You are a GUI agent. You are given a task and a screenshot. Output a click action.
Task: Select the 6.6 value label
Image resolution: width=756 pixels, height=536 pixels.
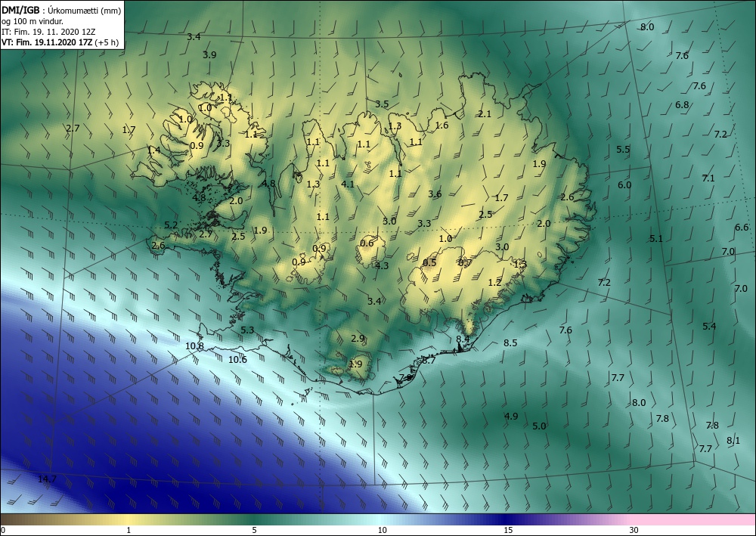click(x=742, y=228)
